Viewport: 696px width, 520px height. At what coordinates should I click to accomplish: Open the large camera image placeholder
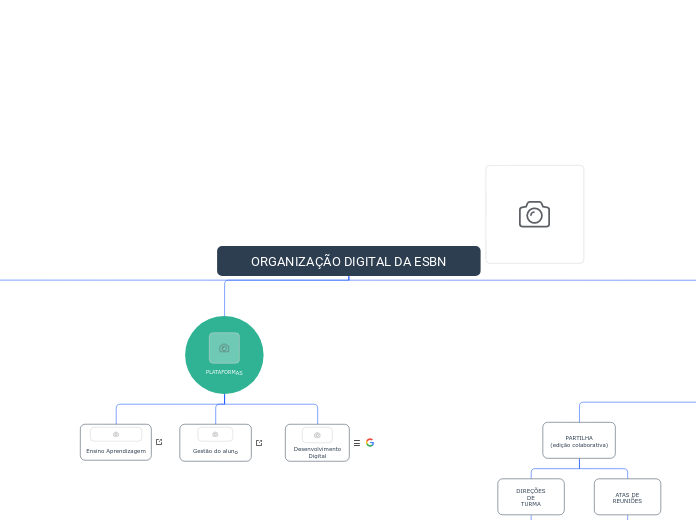(534, 214)
